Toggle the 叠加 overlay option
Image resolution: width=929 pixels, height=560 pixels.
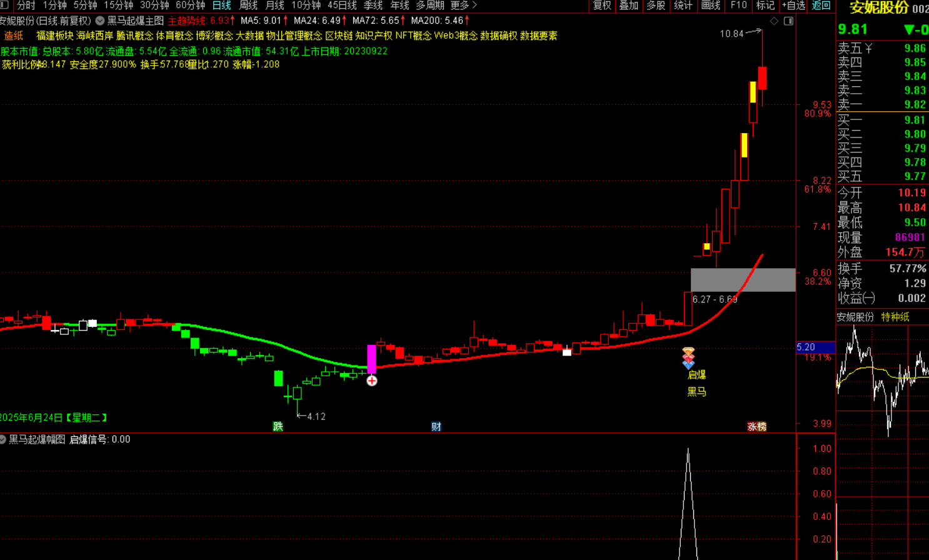coord(628,5)
